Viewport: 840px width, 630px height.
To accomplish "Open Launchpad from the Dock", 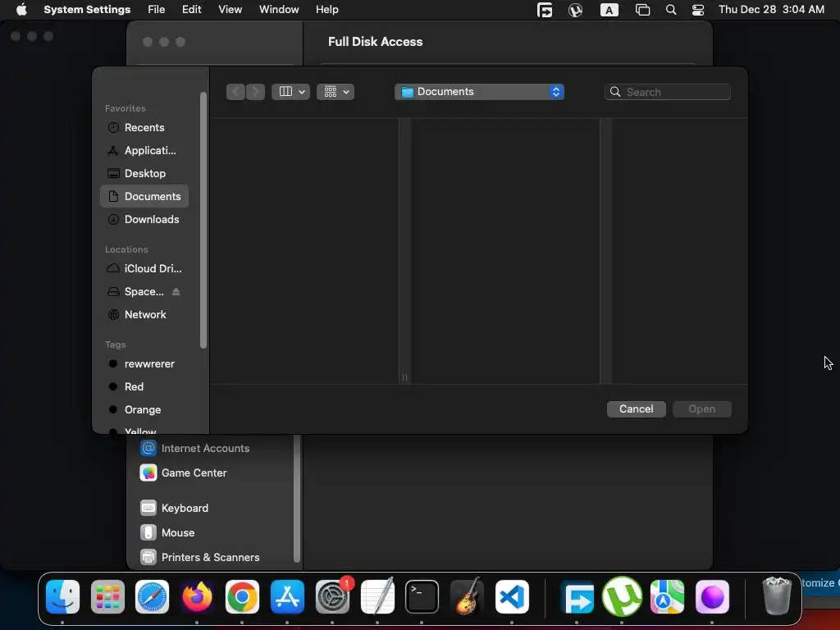I will (x=107, y=597).
